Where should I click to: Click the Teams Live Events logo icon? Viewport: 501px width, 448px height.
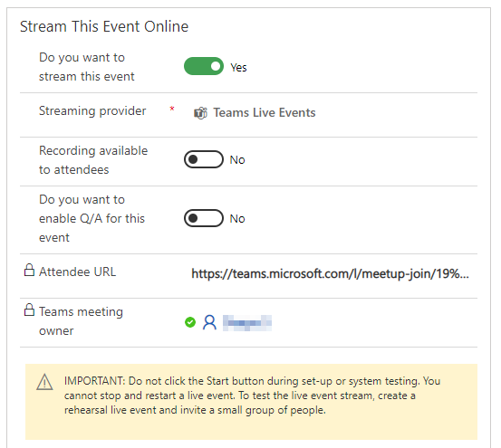pos(200,113)
